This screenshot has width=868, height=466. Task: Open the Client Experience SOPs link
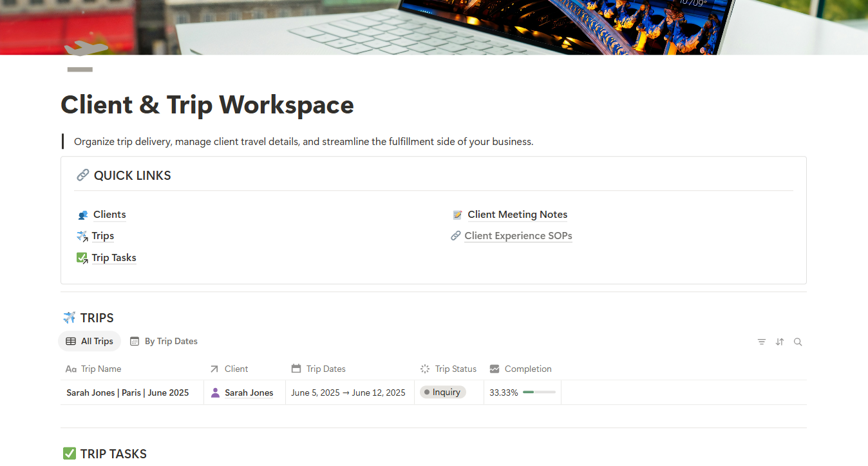click(x=518, y=236)
